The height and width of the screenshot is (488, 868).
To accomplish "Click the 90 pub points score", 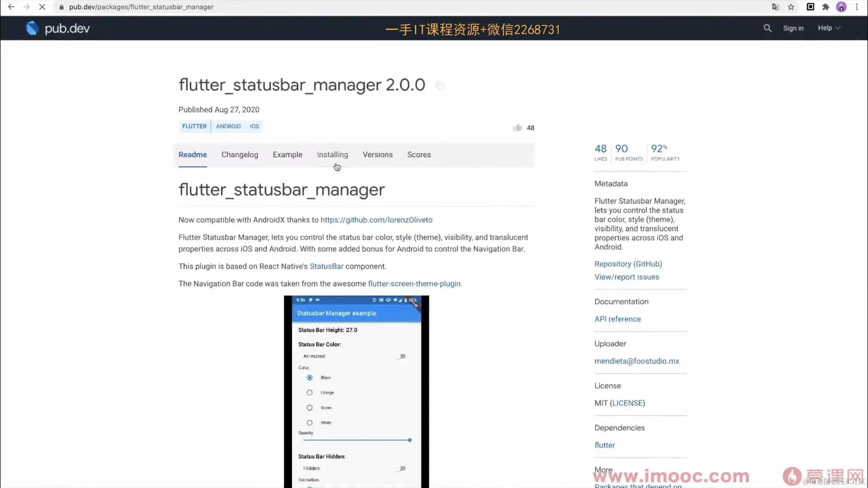I will coord(629,152).
